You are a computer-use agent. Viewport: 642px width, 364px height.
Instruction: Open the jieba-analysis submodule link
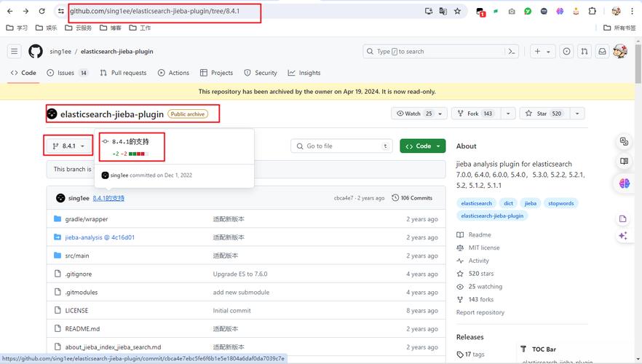tap(100, 237)
